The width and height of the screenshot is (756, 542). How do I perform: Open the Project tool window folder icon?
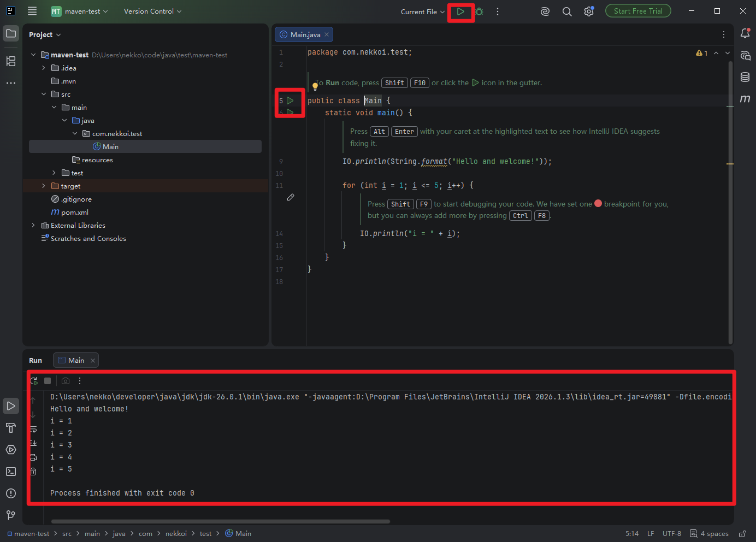coord(11,34)
